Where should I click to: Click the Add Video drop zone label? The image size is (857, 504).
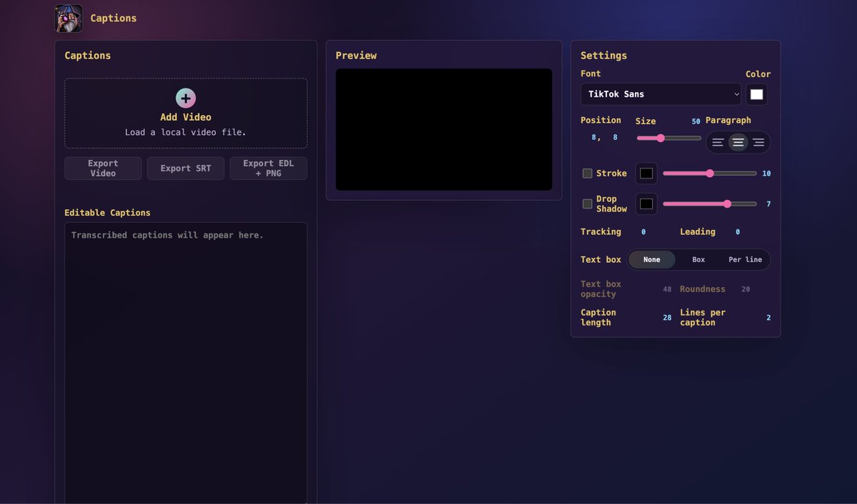[x=186, y=117]
